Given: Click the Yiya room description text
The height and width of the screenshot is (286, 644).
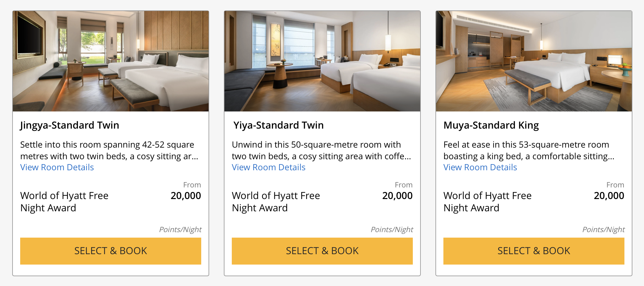Looking at the screenshot, I should point(321,150).
